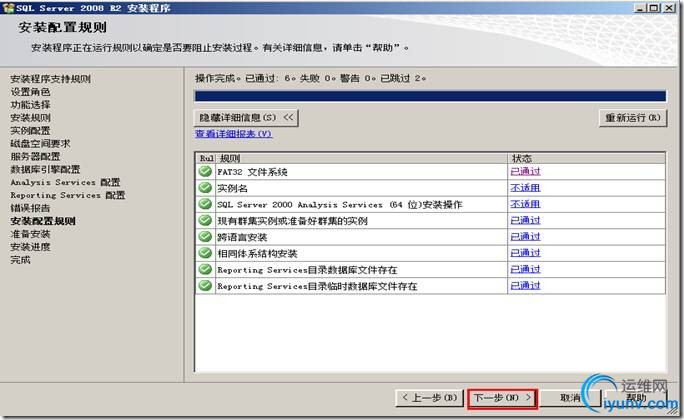Image resolution: width=684 pixels, height=420 pixels.
Task: Open 已通过 link for 跨语言安装
Action: [x=525, y=236]
